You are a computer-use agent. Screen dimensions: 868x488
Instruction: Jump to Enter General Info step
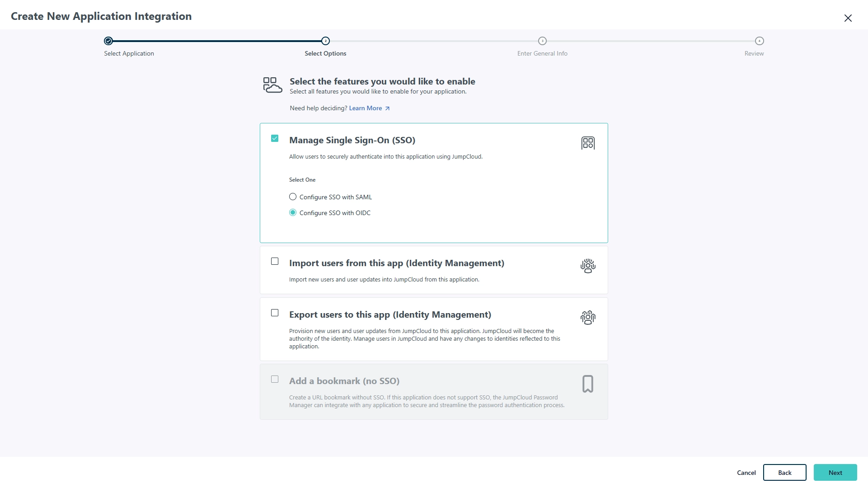click(x=542, y=41)
